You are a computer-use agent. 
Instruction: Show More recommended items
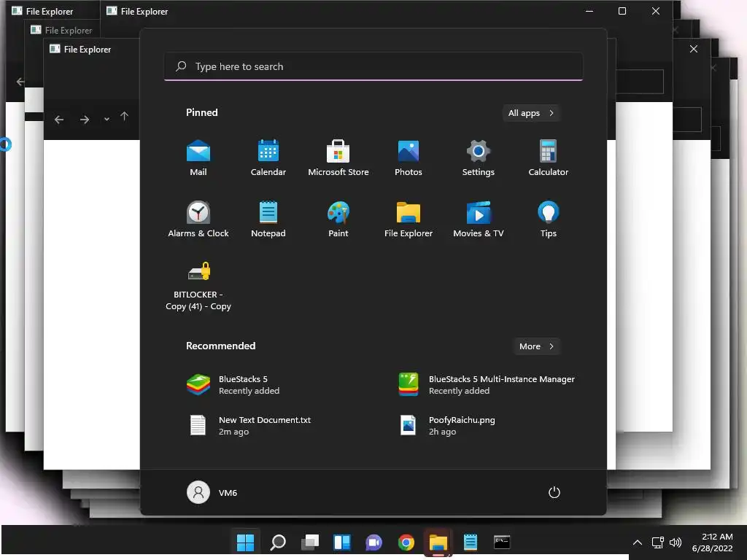pos(536,346)
